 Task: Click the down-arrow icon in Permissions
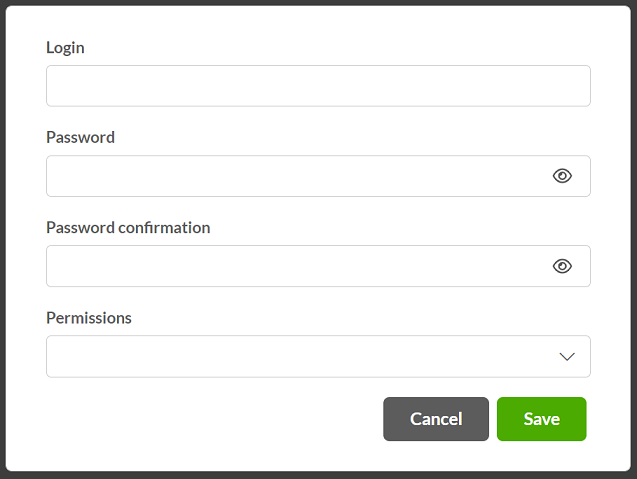567,357
